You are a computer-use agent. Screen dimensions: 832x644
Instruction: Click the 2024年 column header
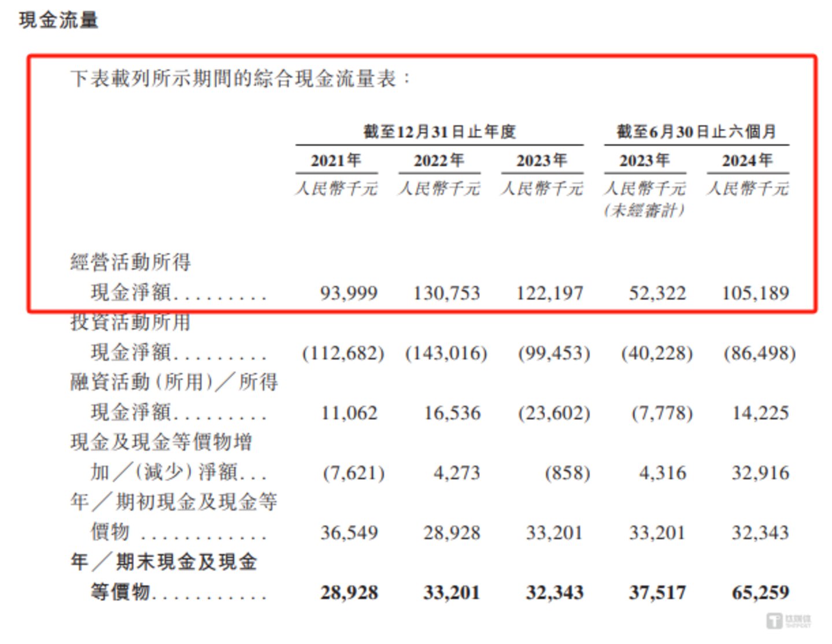click(747, 160)
